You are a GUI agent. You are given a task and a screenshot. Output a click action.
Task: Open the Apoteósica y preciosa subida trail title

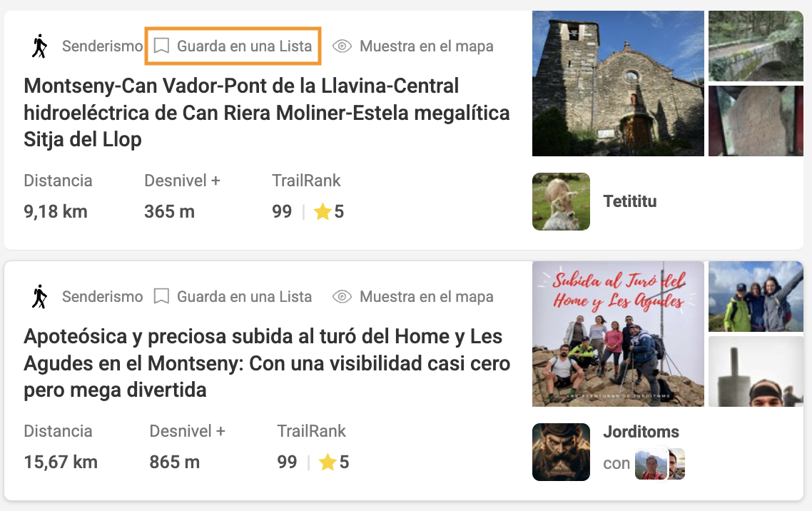267,363
